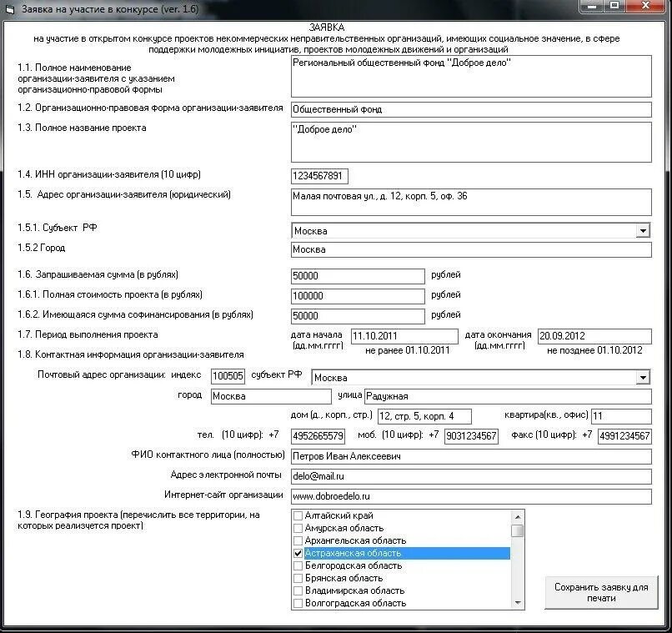Click the квартира/офис field

(621, 415)
